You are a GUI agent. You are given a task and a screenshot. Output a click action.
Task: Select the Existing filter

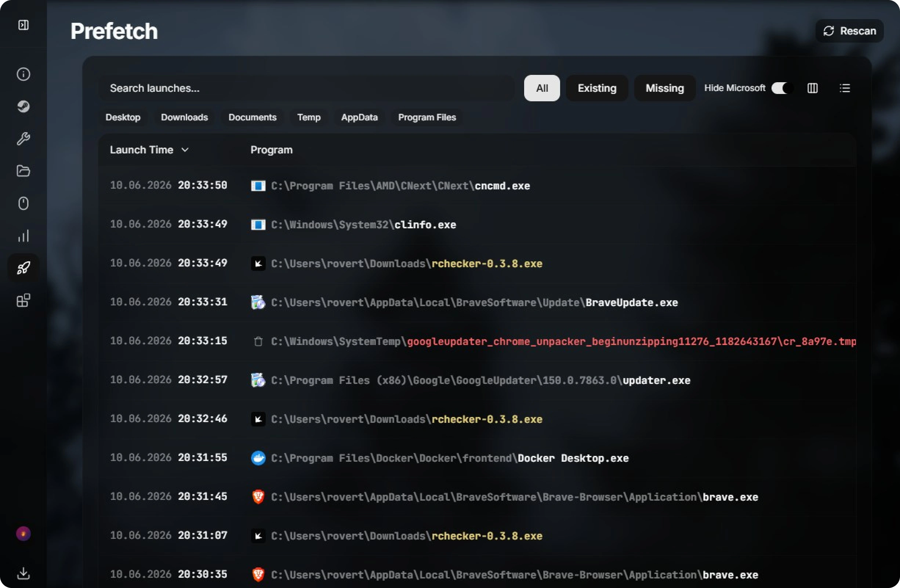[x=597, y=88]
